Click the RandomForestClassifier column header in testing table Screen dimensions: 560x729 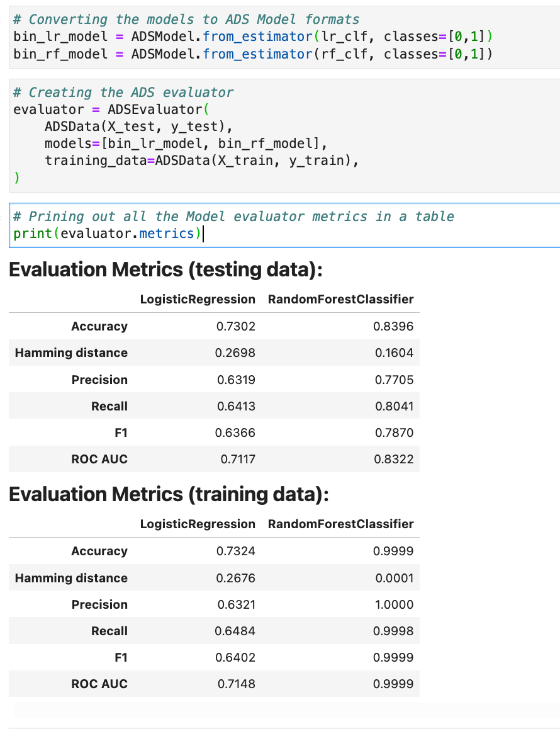(340, 299)
